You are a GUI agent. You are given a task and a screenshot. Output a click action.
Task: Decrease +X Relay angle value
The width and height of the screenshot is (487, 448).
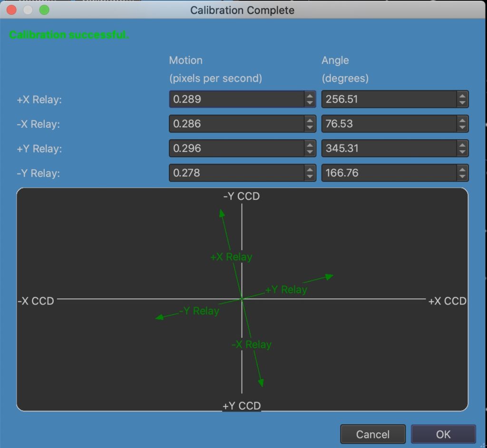click(462, 103)
